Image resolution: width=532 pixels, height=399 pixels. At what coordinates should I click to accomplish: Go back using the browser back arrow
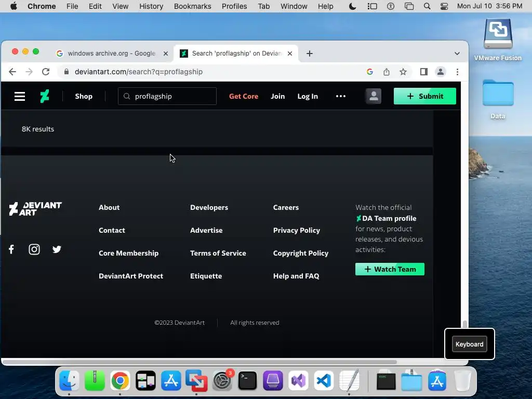(x=12, y=72)
